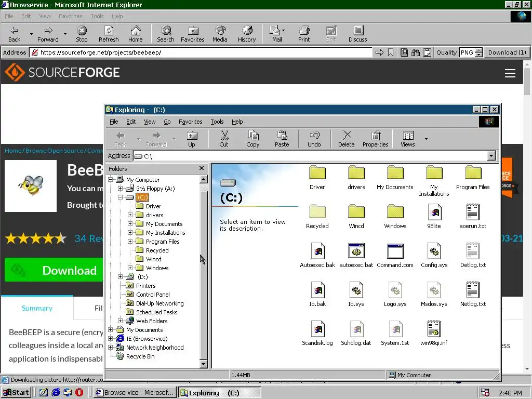Click green Download button on SourceForge
This screenshot has height=399, width=532.
point(54,270)
